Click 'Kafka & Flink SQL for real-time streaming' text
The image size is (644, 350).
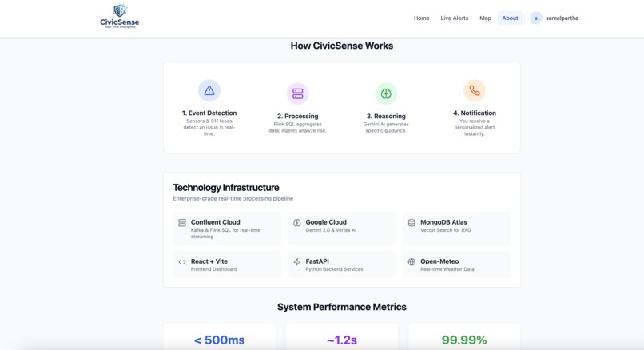(x=225, y=233)
